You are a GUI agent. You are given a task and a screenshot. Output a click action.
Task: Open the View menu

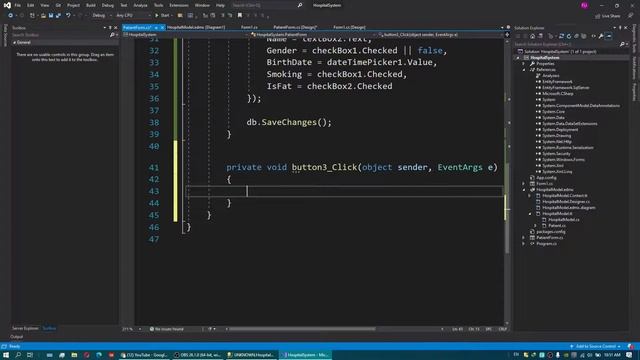pyautogui.click(x=44, y=5)
